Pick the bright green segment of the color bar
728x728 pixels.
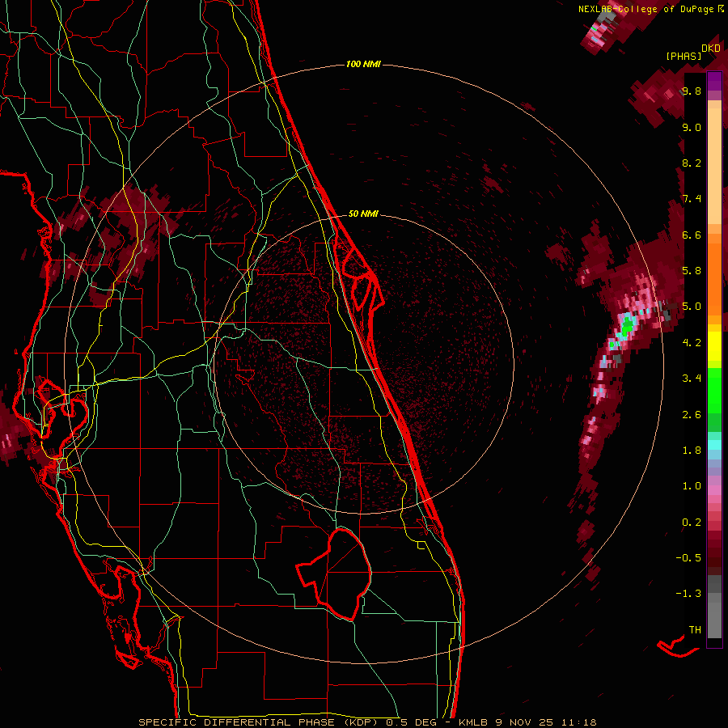714,391
